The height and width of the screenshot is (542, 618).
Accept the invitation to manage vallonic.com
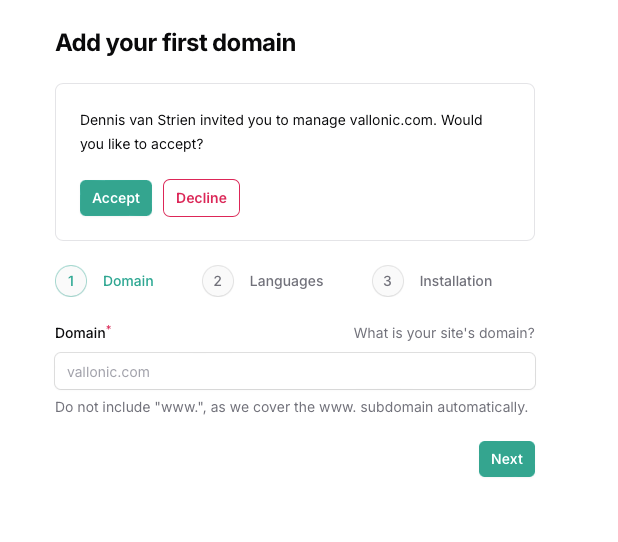pos(116,198)
